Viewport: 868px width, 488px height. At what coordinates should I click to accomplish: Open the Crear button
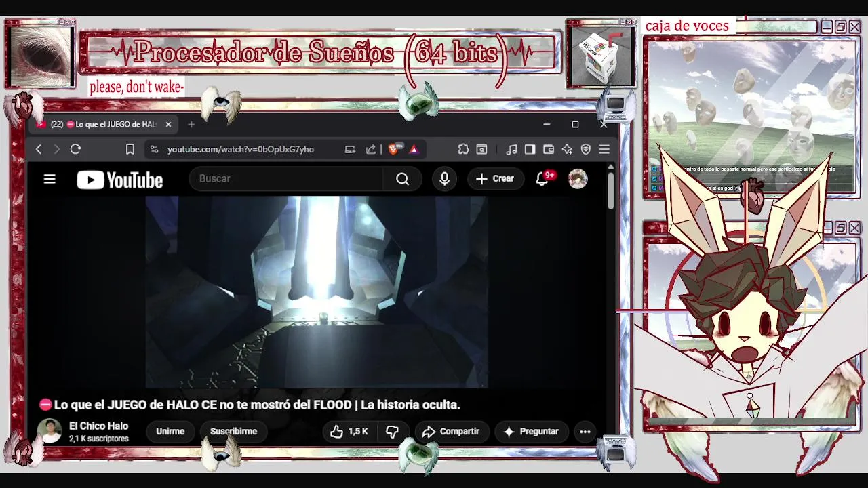(x=496, y=179)
